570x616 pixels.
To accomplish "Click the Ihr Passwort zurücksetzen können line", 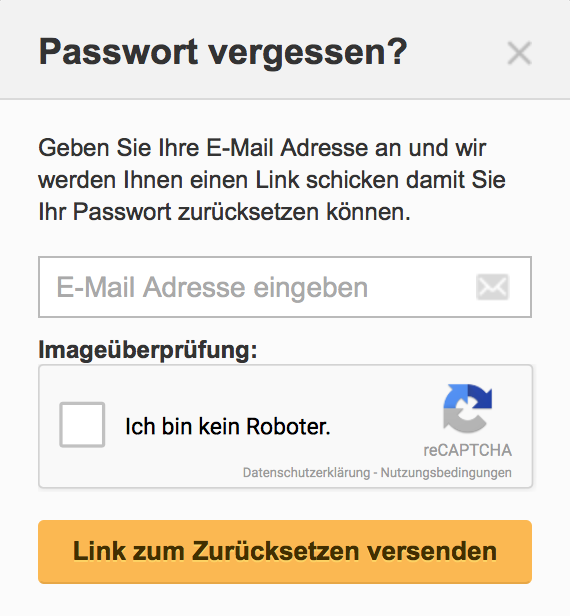I will pyautogui.click(x=224, y=212).
